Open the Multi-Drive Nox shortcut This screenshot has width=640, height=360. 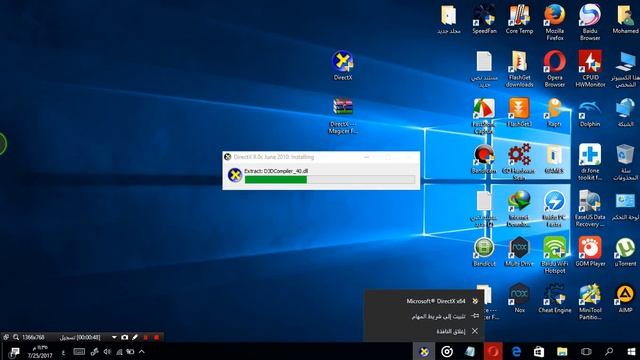pyautogui.click(x=519, y=252)
